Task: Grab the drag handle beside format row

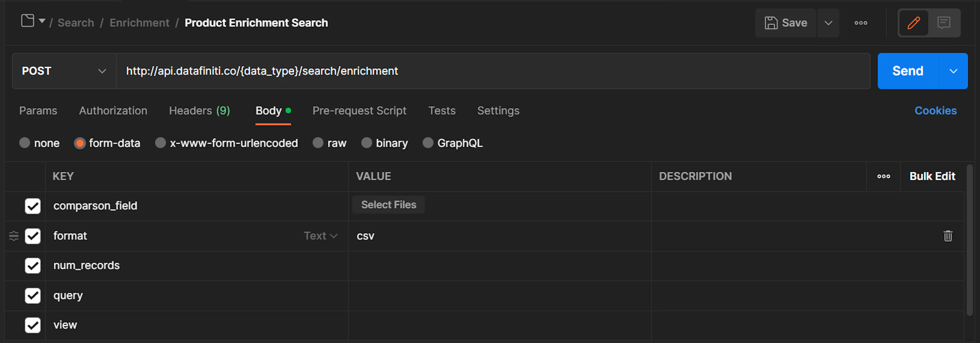Action: 14,236
